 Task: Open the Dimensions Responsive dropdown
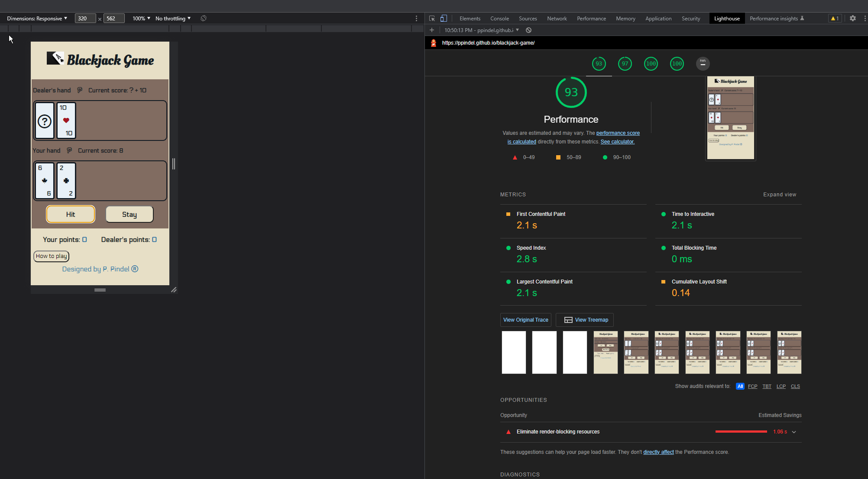point(37,18)
